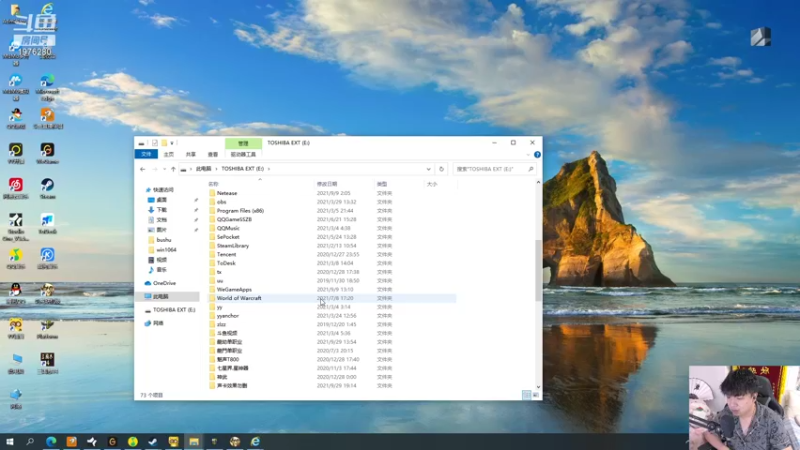Switch to the 查看 (View) ribbon tab

click(x=213, y=154)
